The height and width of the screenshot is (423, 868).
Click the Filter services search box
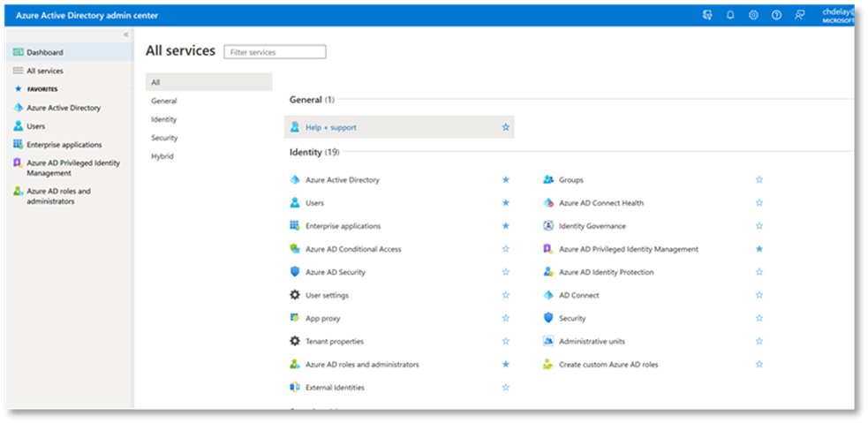(x=275, y=52)
